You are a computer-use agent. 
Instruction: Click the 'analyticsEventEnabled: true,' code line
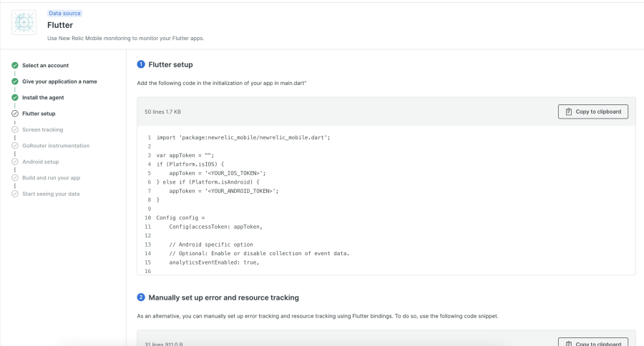(214, 262)
